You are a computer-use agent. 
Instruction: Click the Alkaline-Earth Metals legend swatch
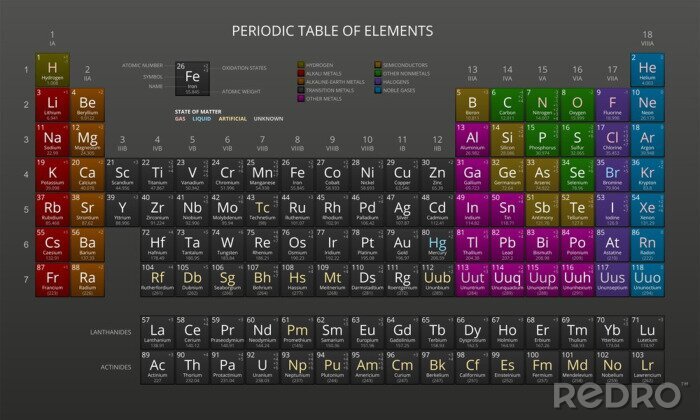point(301,82)
